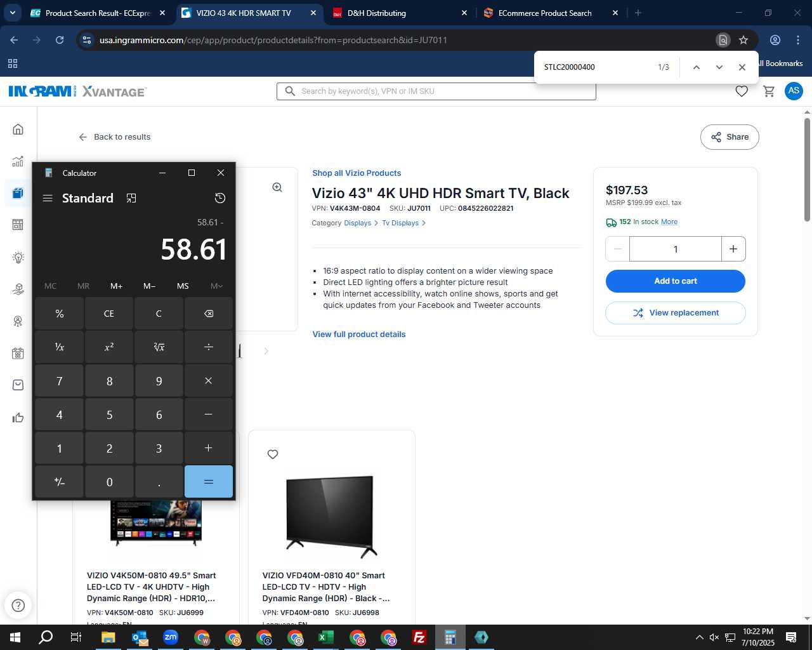The height and width of the screenshot is (650, 812).
Task: Bookmark this page star icon
Action: pos(743,40)
